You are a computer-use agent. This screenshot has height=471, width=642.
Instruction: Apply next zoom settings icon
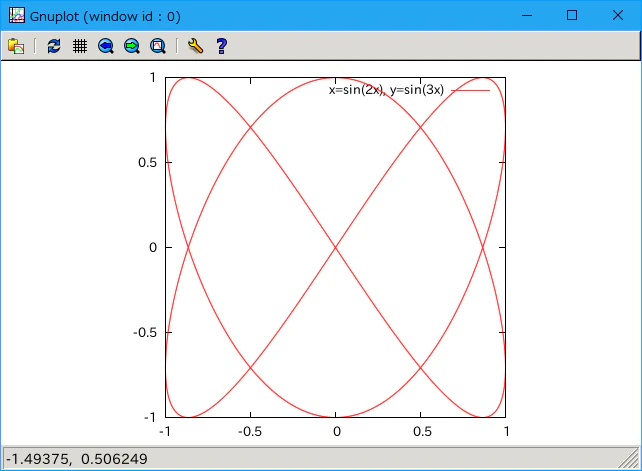(132, 46)
